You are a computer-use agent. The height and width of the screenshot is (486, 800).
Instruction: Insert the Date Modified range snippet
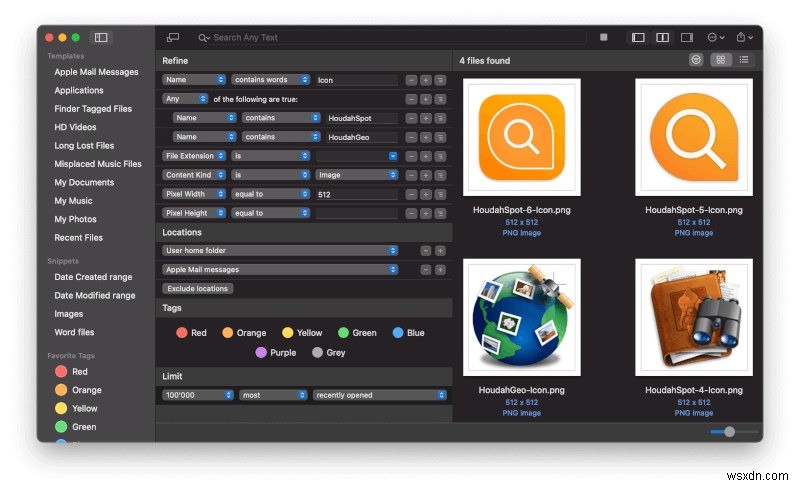(x=95, y=295)
